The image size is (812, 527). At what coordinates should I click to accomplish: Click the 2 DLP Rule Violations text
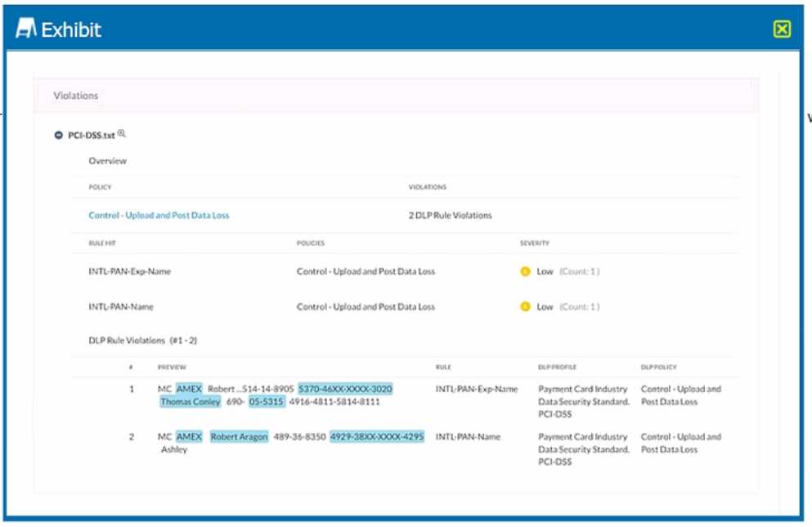(x=451, y=216)
